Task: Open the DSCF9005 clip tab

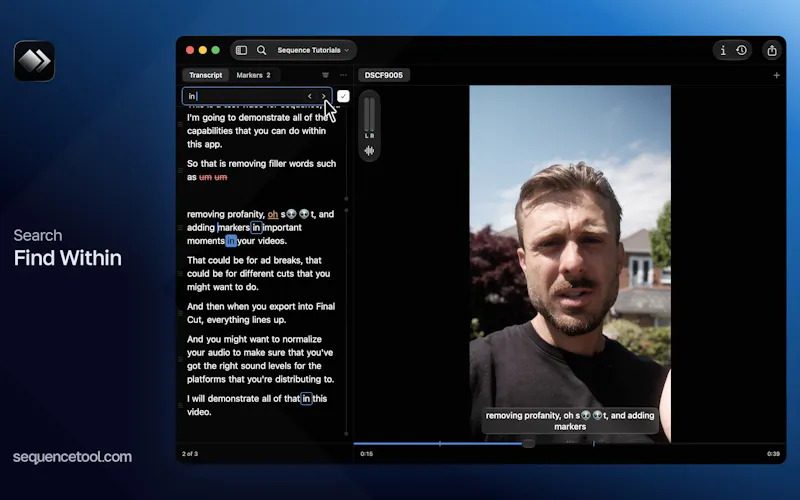Action: point(384,75)
